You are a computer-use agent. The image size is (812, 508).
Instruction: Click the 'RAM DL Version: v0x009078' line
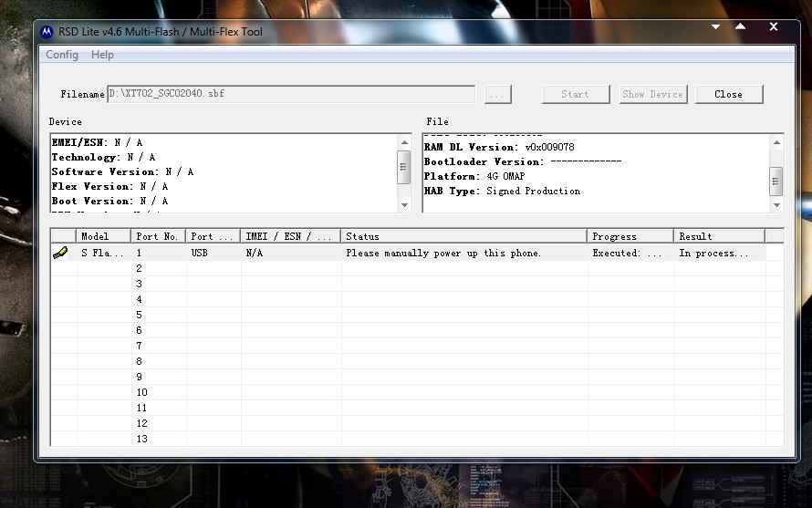(x=499, y=147)
